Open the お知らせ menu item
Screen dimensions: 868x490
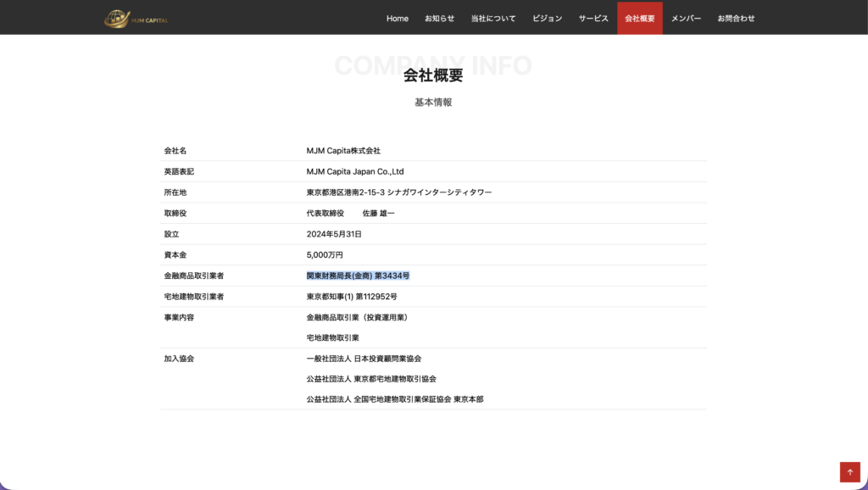pos(440,19)
